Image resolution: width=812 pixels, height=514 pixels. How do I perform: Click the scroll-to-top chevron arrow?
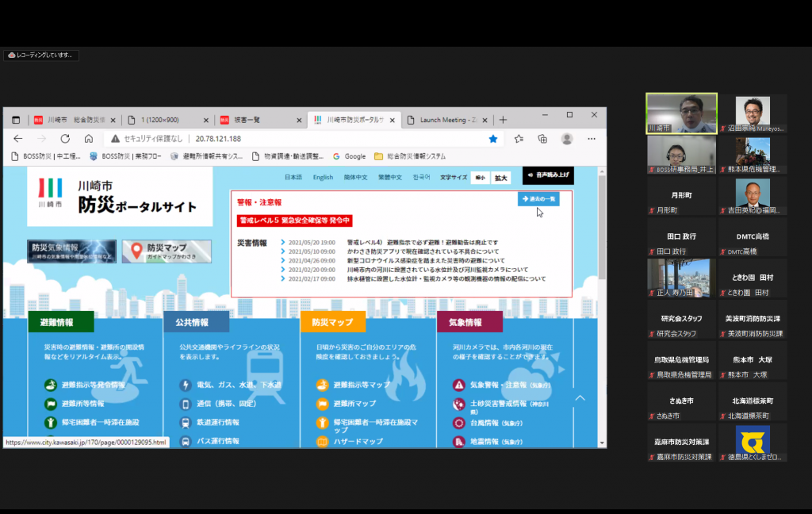580,398
